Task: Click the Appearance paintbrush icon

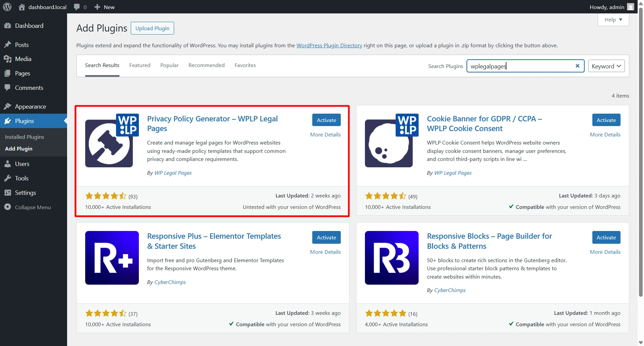Action: [8, 106]
